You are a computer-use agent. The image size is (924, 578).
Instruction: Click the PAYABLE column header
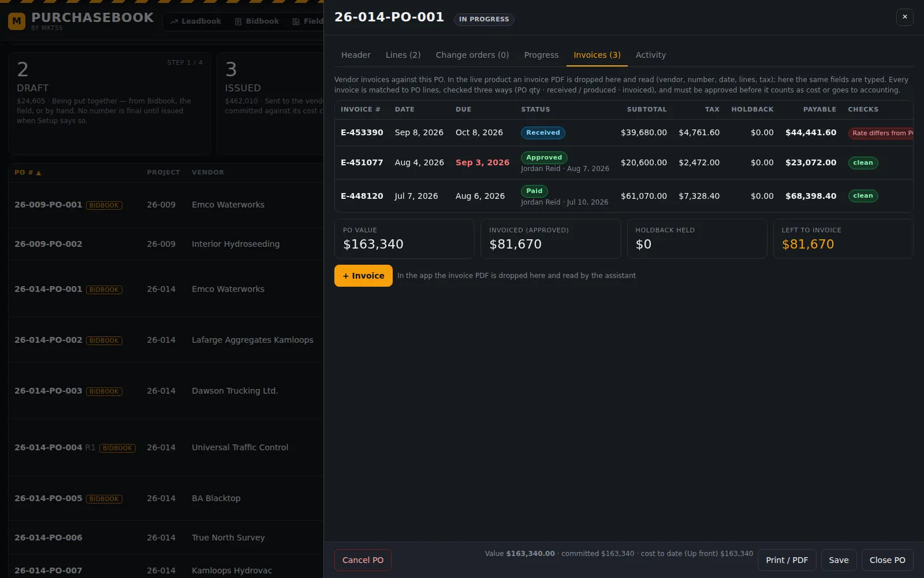coord(819,109)
